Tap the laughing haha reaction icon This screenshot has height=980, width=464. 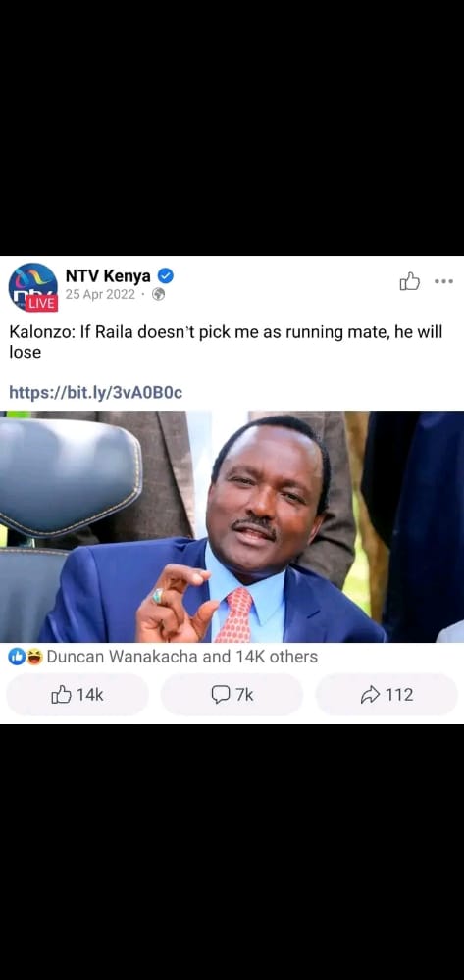click(33, 657)
